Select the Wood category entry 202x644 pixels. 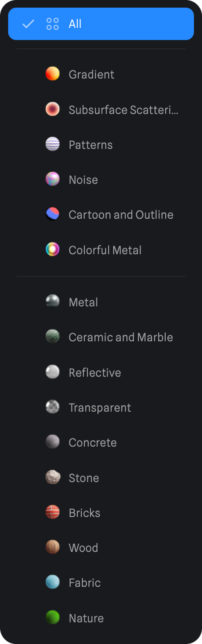point(83,548)
